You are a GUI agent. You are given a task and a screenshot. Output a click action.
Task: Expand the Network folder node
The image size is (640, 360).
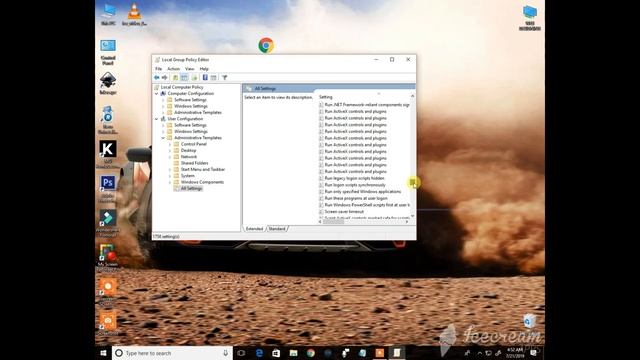(x=170, y=157)
